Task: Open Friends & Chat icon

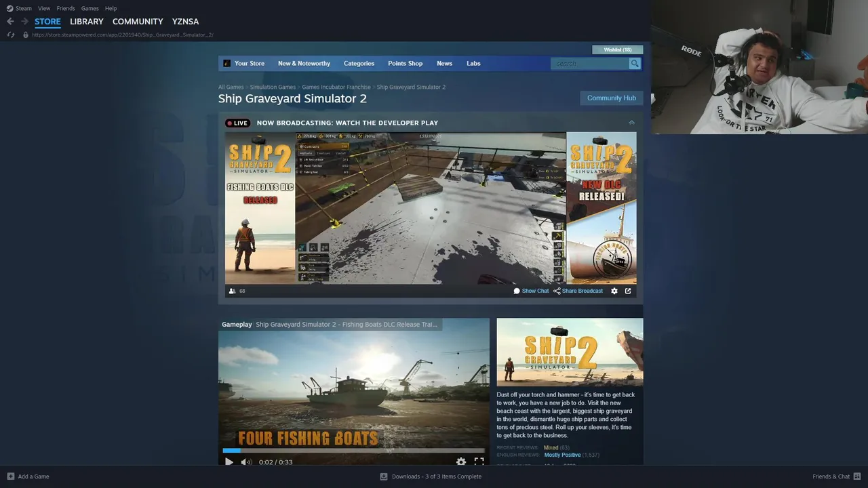Action: (857, 476)
